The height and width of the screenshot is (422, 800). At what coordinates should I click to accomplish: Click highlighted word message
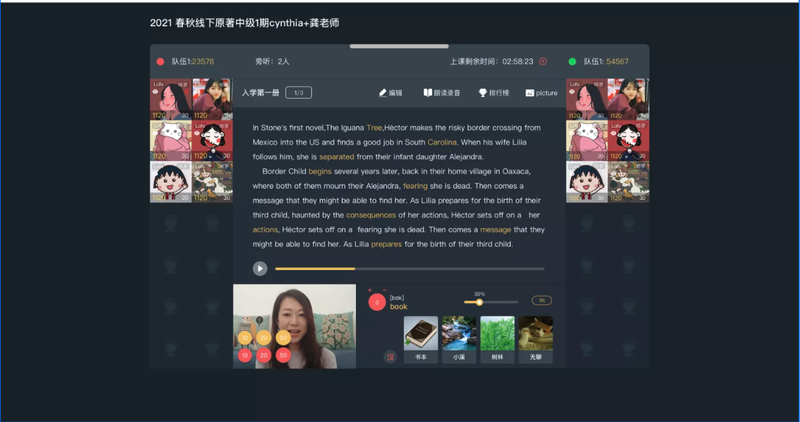pos(495,230)
